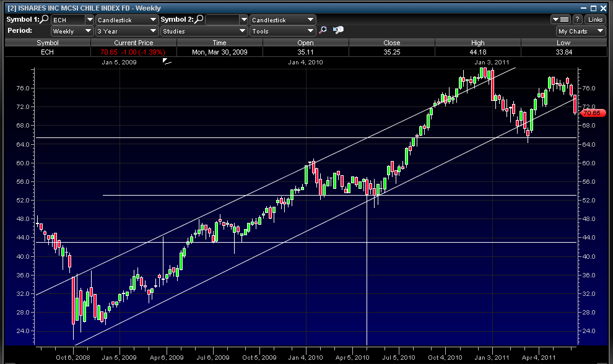This screenshot has height=364, width=613.
Task: Click the Symbol 1 search magnifier icon
Action: tap(45, 19)
